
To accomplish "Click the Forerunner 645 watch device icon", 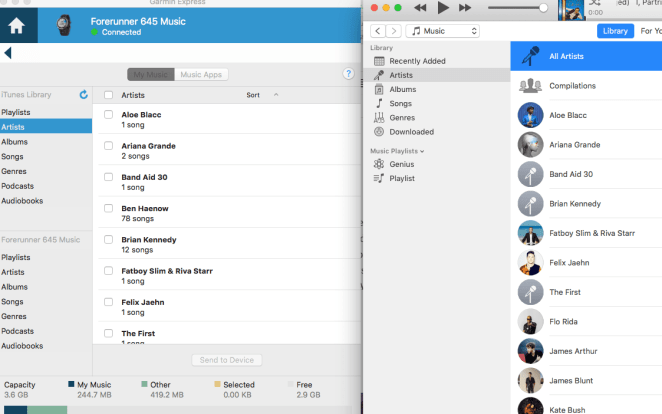I will pos(64,25).
